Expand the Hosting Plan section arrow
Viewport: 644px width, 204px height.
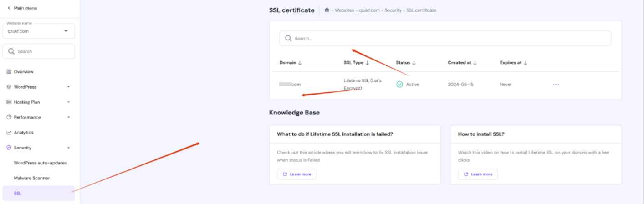point(68,102)
